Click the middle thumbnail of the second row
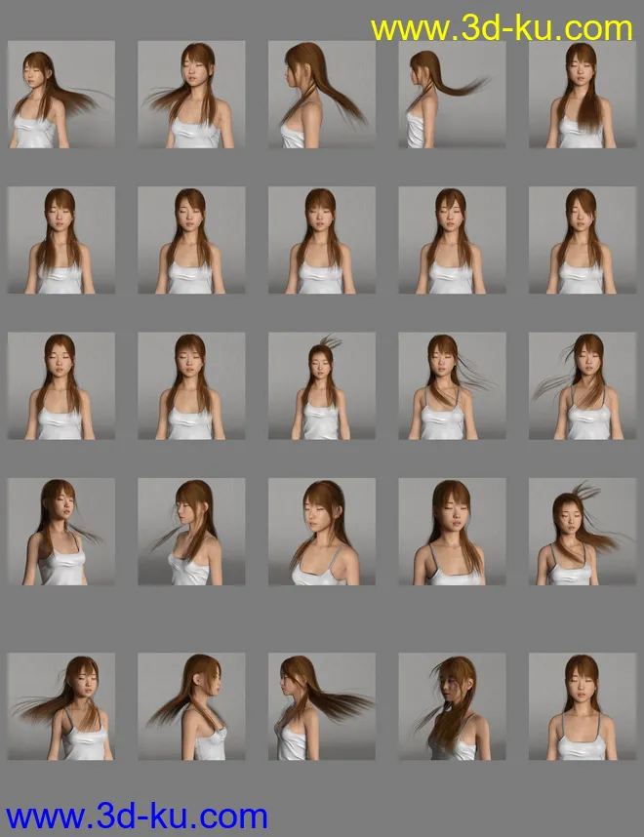The height and width of the screenshot is (837, 644). click(322, 241)
